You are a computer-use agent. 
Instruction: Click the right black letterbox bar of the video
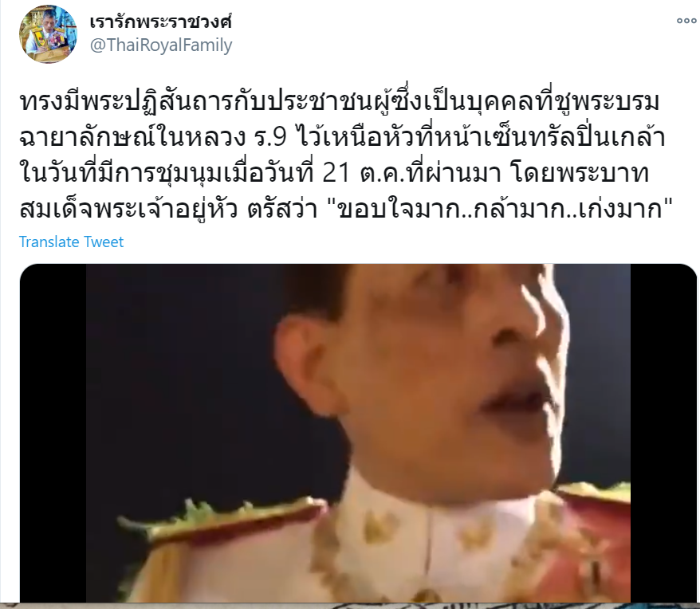coord(664,433)
